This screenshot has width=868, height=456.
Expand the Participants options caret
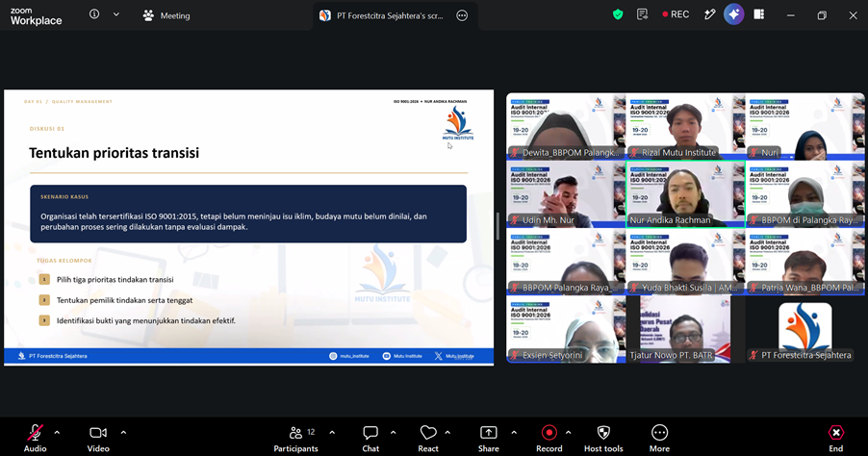point(332,433)
